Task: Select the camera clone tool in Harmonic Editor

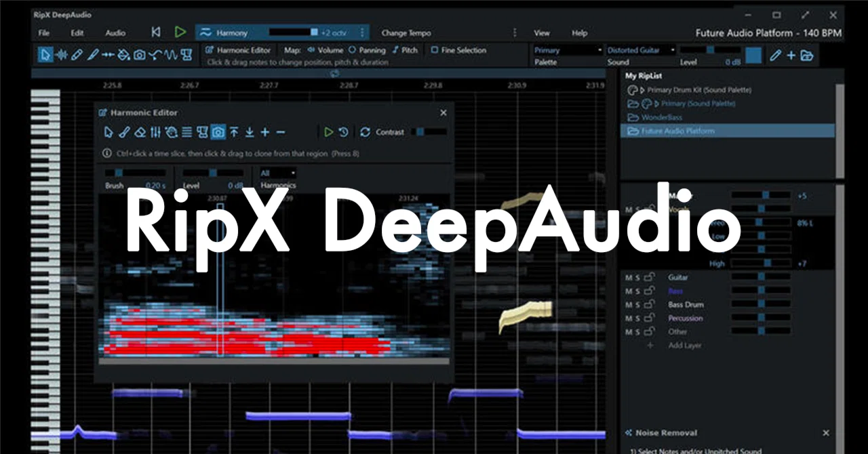Action: [218, 132]
